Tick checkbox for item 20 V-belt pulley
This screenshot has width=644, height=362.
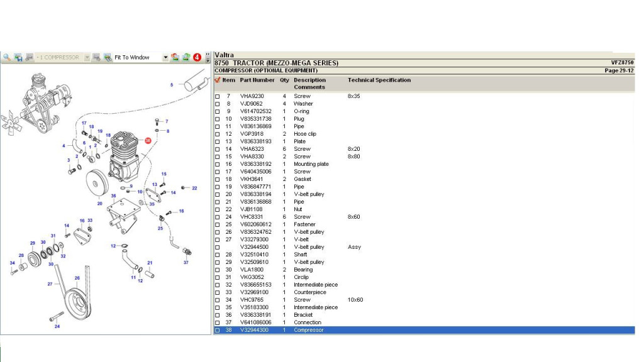(x=217, y=195)
